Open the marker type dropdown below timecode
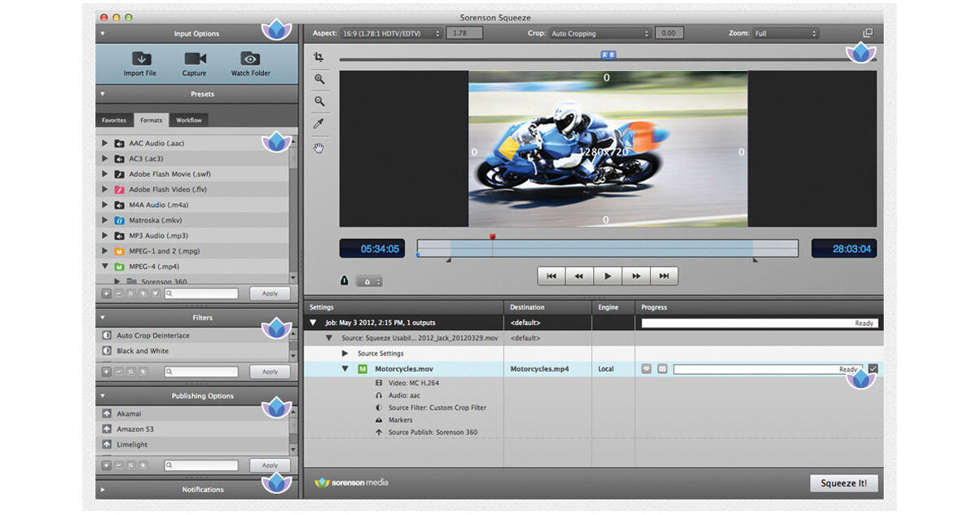The height and width of the screenshot is (515, 980). tap(368, 281)
